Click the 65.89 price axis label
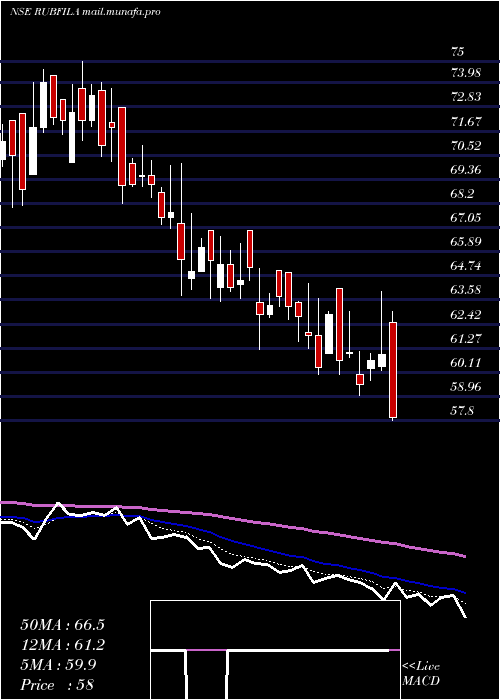The image size is (500, 700). [x=466, y=242]
